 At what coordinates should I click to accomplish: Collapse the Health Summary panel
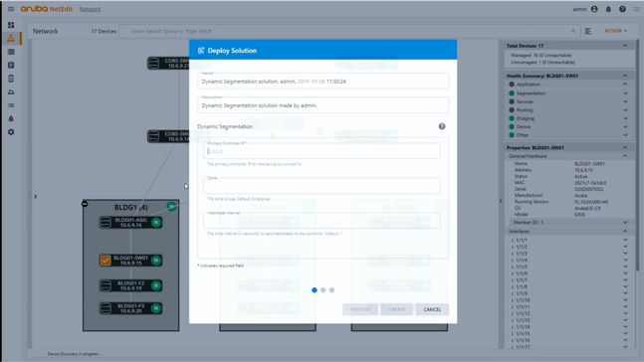[x=625, y=76]
